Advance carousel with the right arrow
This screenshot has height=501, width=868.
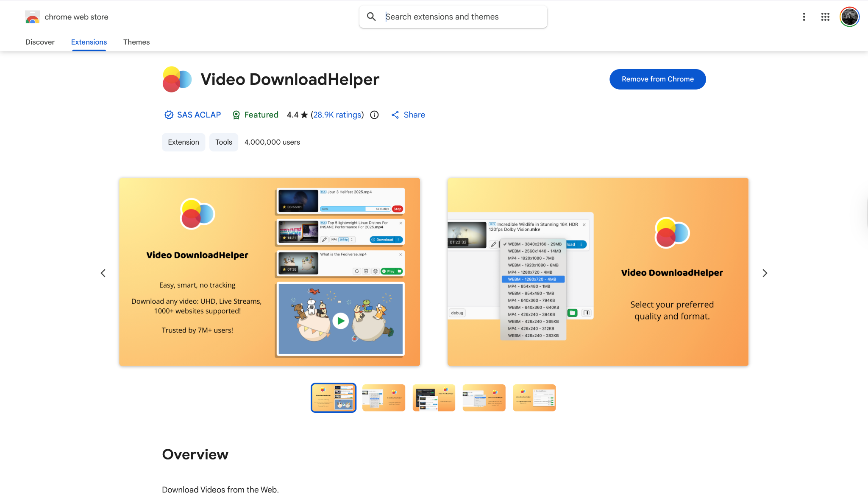tap(765, 273)
